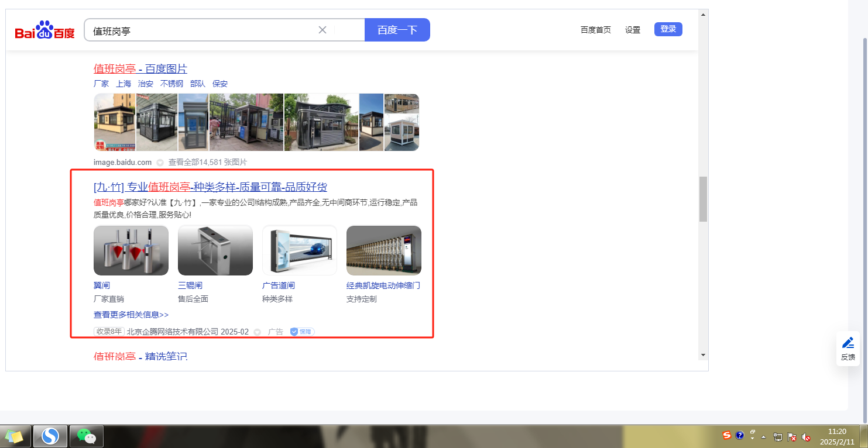This screenshot has height=448, width=868.
Task: Expand the arrow next to image.baidu.com
Action: pos(160,163)
